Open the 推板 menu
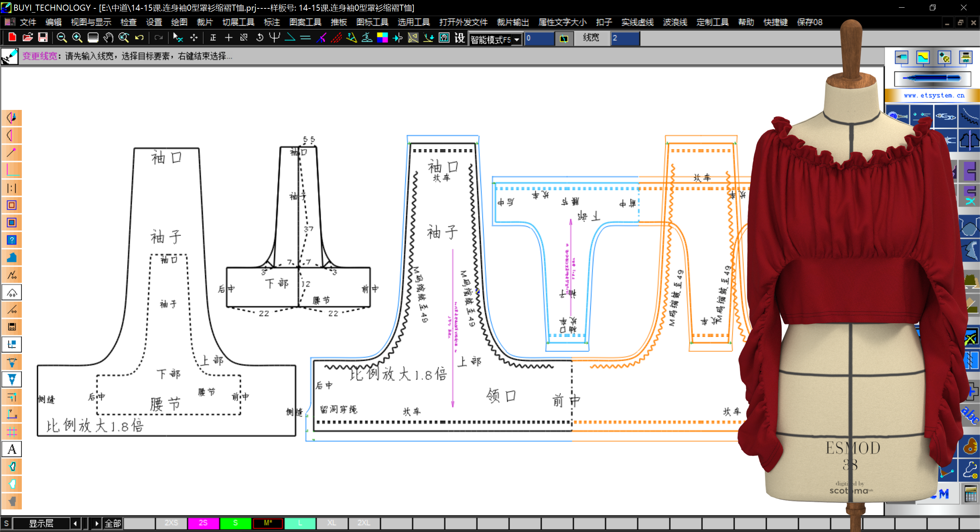 click(339, 22)
